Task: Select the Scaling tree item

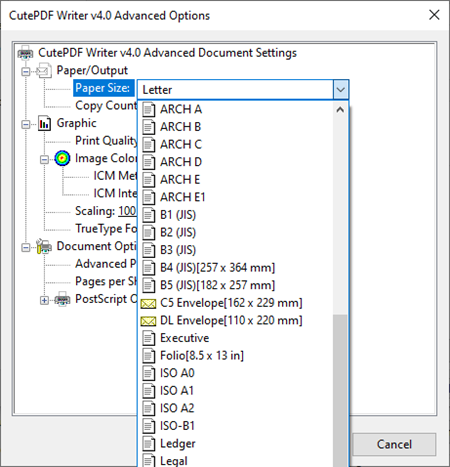Action: 105,211
